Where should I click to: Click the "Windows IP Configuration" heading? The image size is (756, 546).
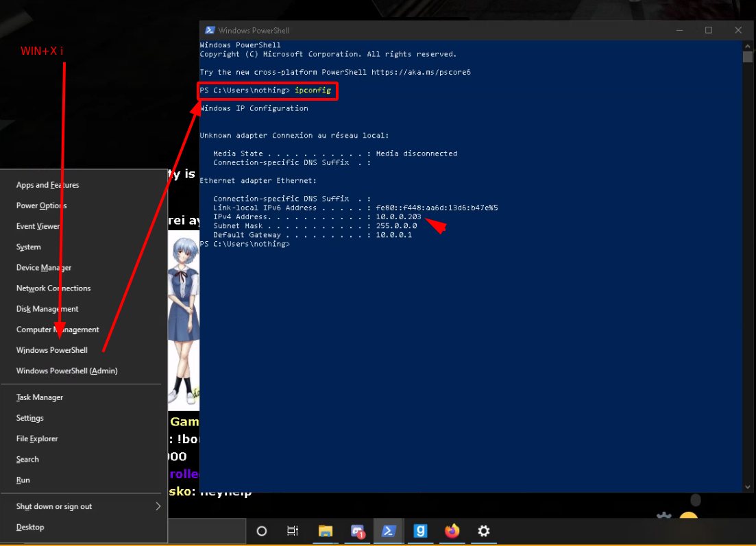(x=254, y=108)
